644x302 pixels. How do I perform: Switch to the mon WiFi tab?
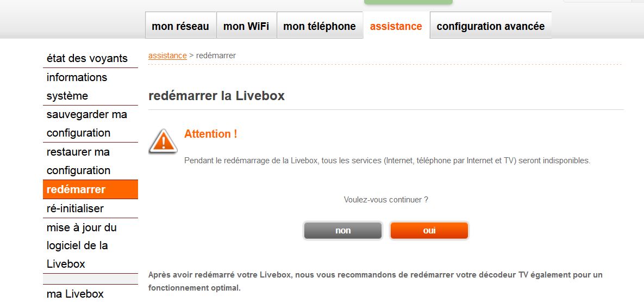point(246,26)
